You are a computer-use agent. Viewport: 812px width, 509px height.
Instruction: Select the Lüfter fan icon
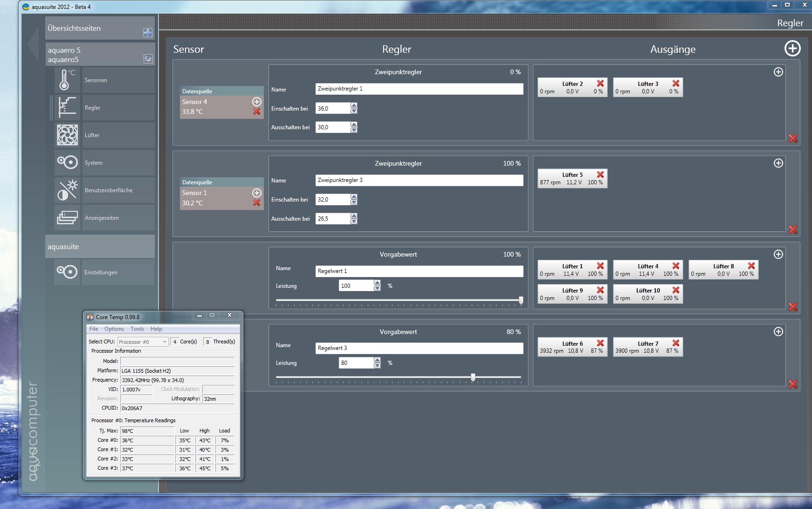click(x=67, y=135)
